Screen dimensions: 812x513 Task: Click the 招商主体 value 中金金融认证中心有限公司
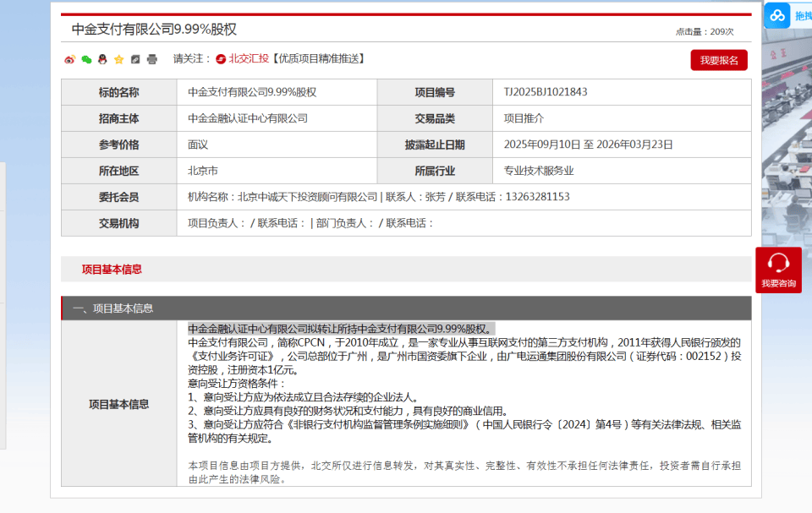pyautogui.click(x=248, y=118)
